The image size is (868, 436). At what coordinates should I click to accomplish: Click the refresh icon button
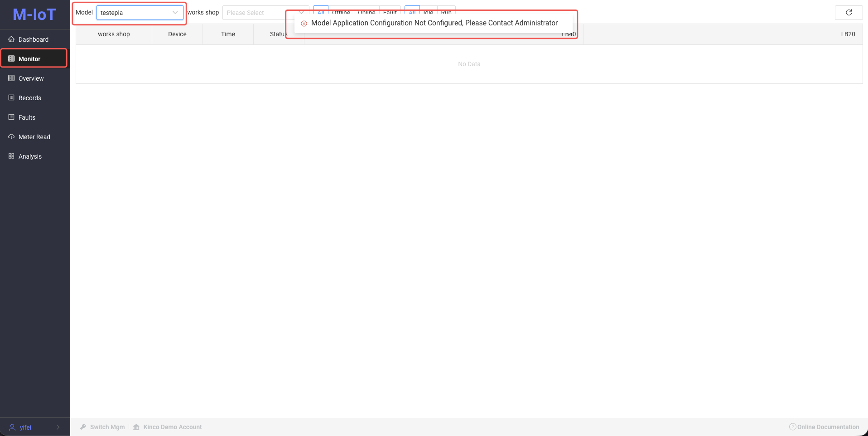849,13
